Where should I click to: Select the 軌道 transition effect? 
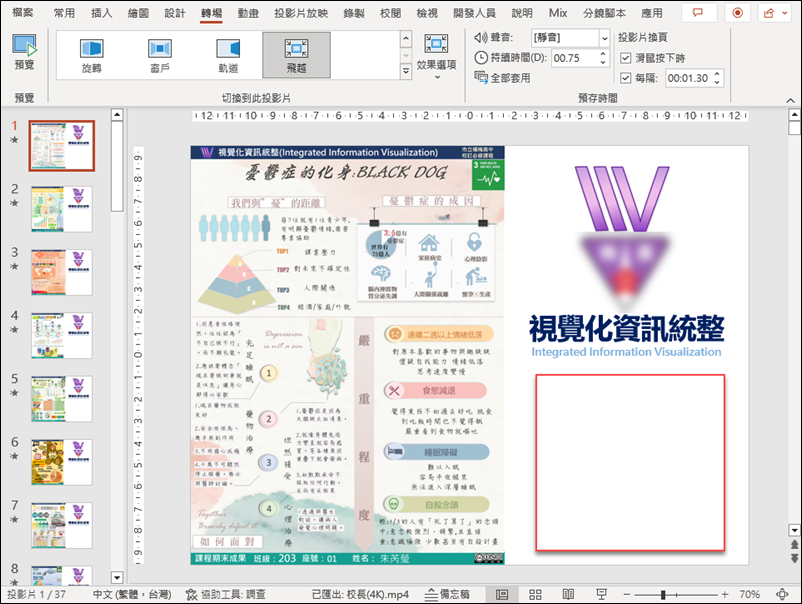[228, 55]
